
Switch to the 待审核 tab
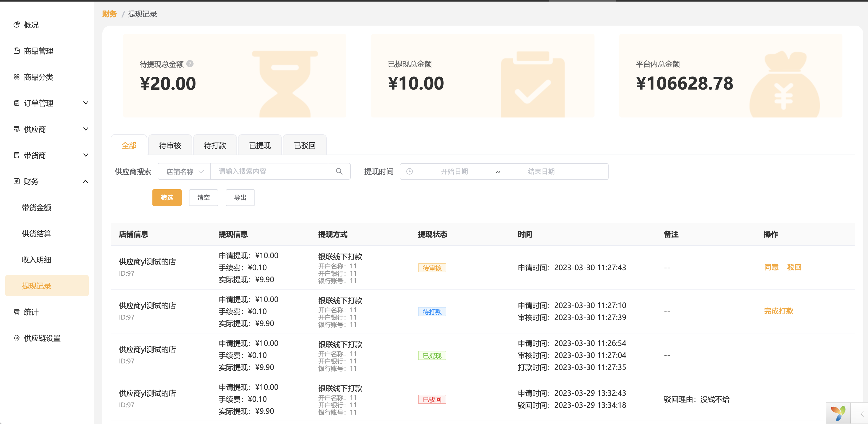coord(170,145)
